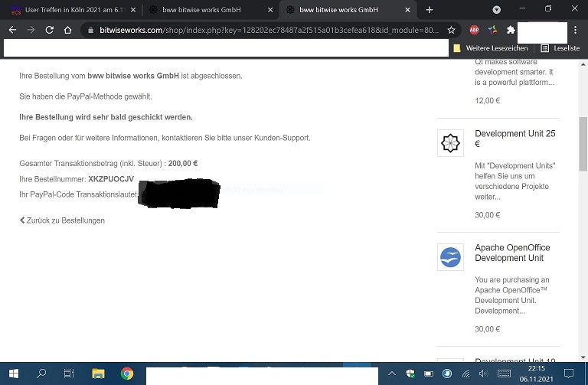Open File Explorer from taskbar
The width and height of the screenshot is (588, 385).
pos(98,374)
